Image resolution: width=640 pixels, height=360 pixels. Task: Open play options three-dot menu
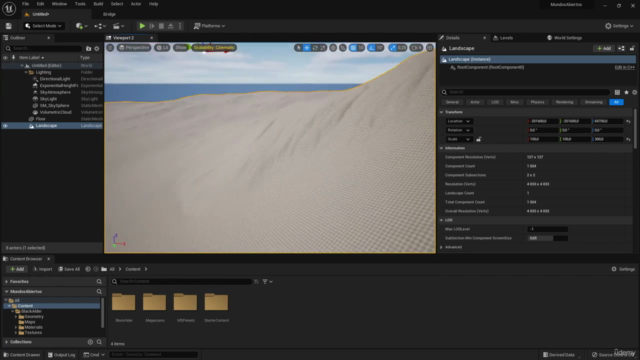coord(180,26)
